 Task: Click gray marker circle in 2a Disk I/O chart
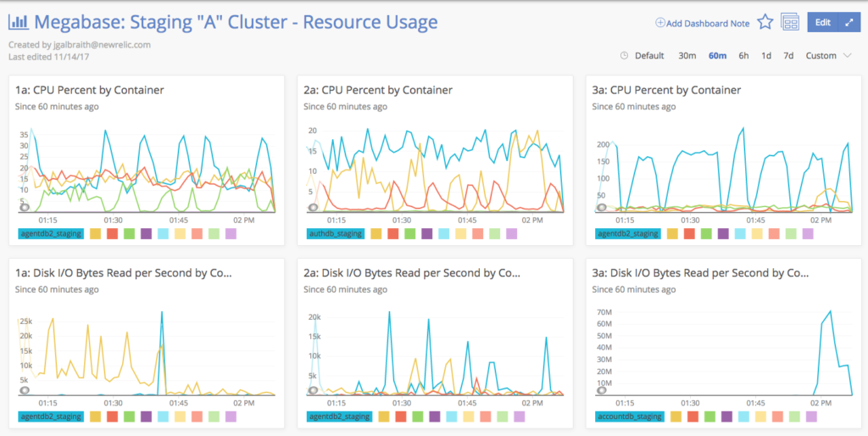point(313,390)
